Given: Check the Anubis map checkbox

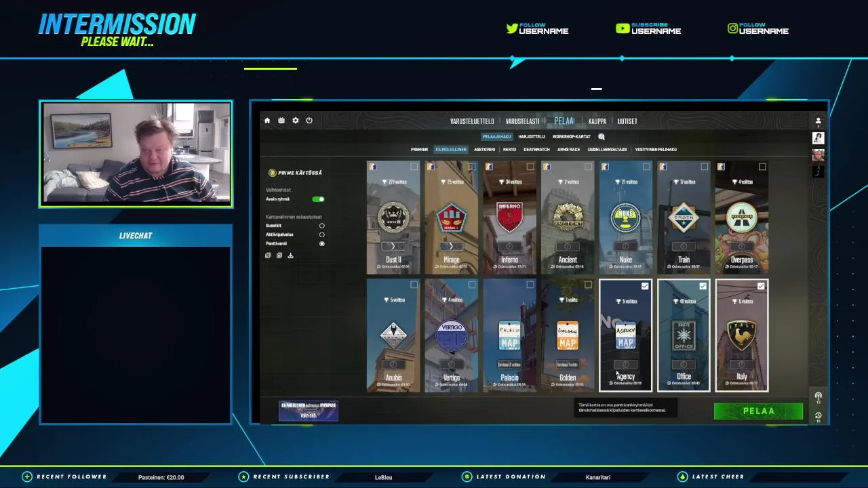Looking at the screenshot, I should (x=414, y=285).
